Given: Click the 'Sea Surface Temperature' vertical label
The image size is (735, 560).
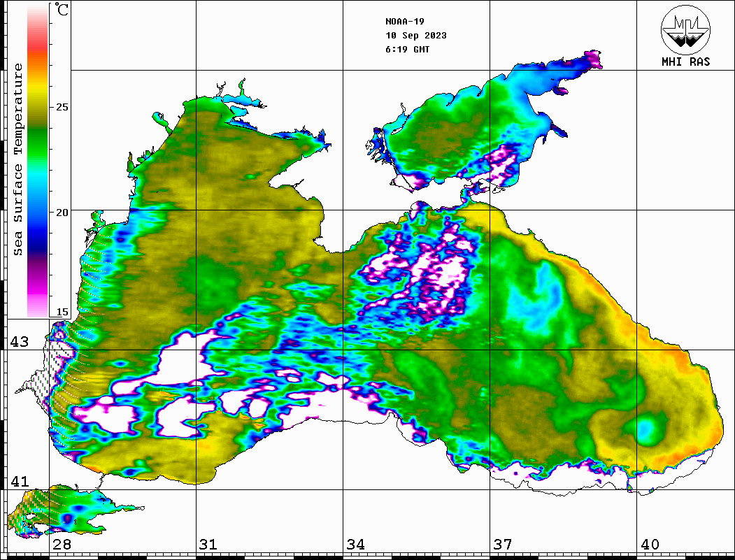Looking at the screenshot, I should pos(17,160).
